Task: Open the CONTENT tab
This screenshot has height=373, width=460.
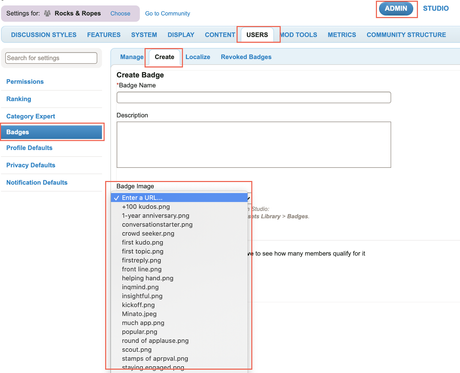Action: 220,35
